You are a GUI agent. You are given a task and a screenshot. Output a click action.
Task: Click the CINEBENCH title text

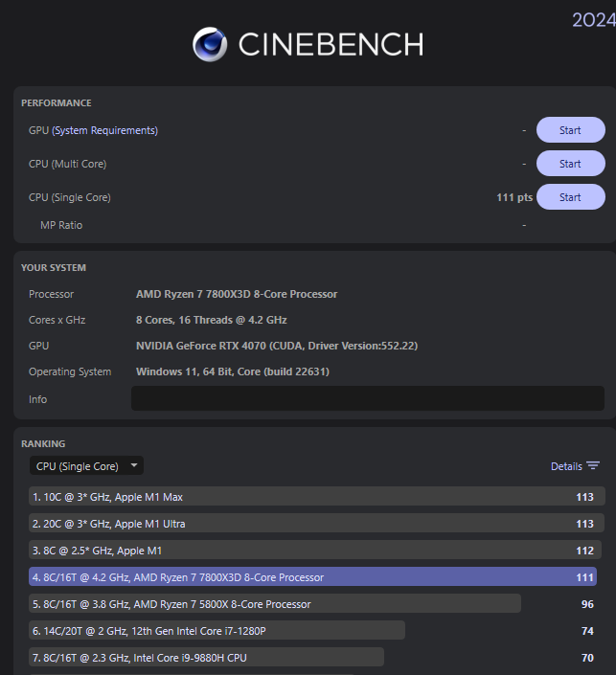(x=331, y=44)
